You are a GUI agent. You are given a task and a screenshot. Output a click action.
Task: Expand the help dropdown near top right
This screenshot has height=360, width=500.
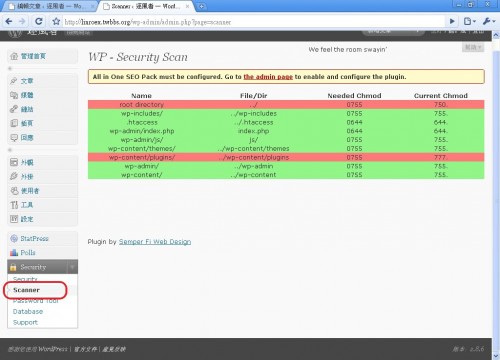pos(473,47)
